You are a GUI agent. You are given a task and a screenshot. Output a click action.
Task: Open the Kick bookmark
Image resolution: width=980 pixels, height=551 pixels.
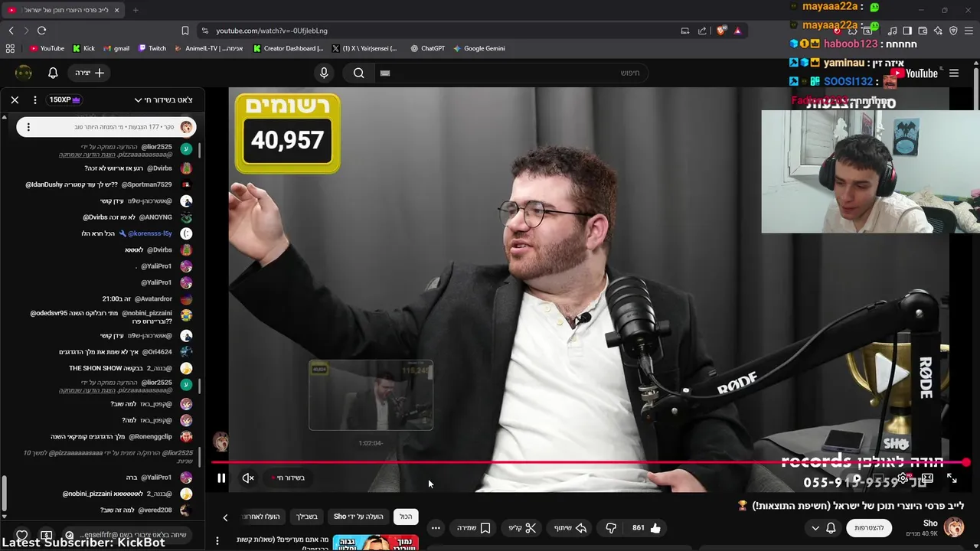[x=83, y=48]
